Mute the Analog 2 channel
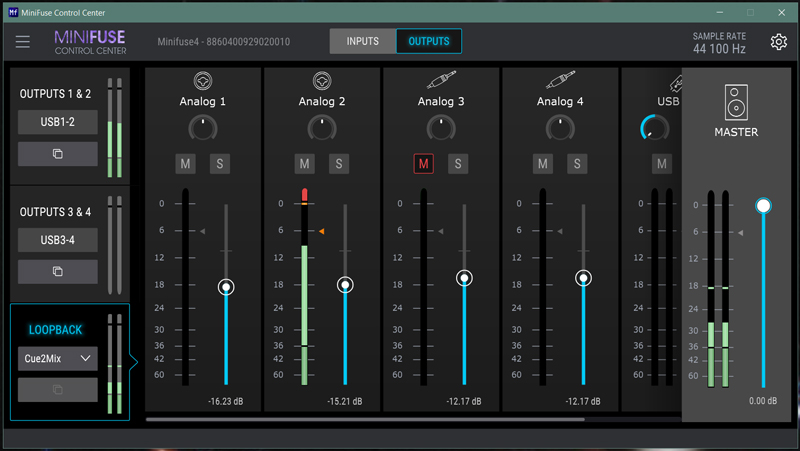800x451 pixels. point(305,164)
